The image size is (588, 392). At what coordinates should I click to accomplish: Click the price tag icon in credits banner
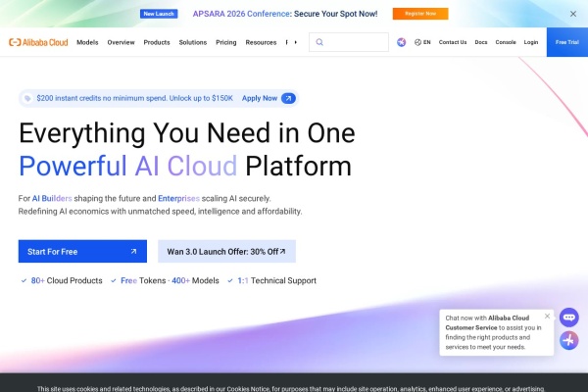tap(27, 98)
